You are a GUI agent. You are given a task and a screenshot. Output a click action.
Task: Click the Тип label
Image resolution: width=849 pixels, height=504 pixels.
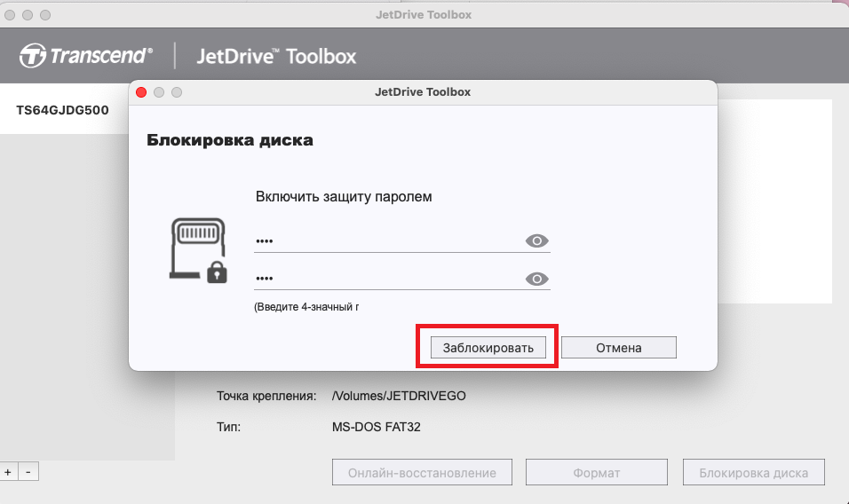coord(228,427)
